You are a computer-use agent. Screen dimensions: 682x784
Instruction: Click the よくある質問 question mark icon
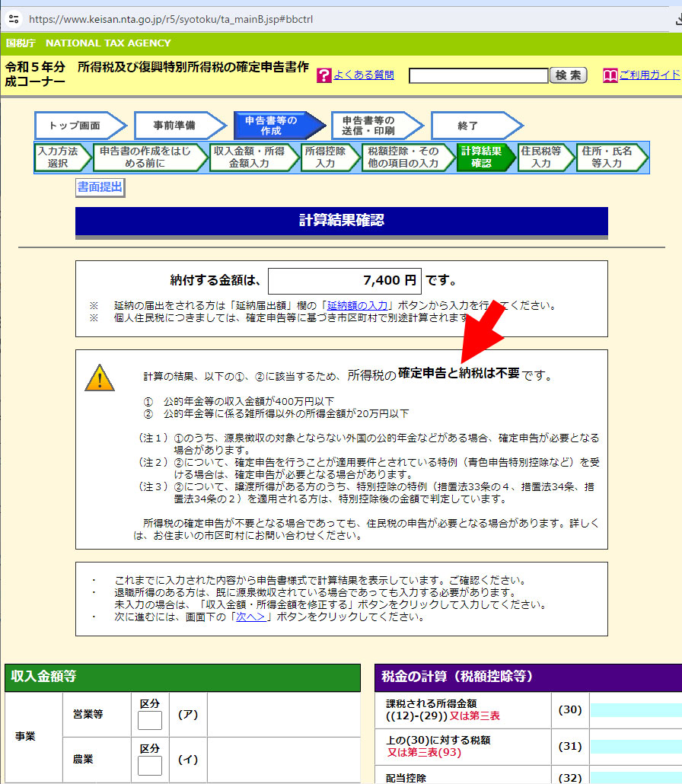pos(323,75)
